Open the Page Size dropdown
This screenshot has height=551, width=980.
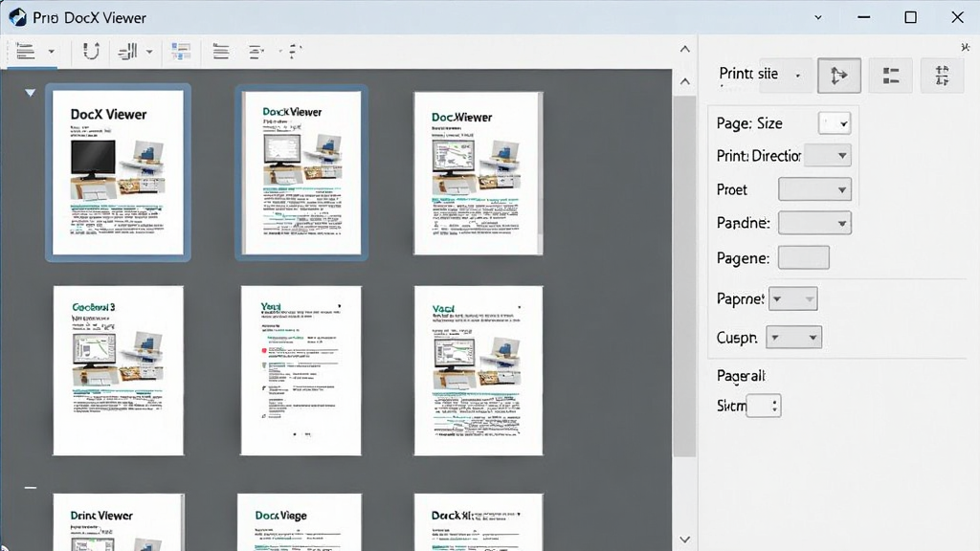click(x=835, y=123)
